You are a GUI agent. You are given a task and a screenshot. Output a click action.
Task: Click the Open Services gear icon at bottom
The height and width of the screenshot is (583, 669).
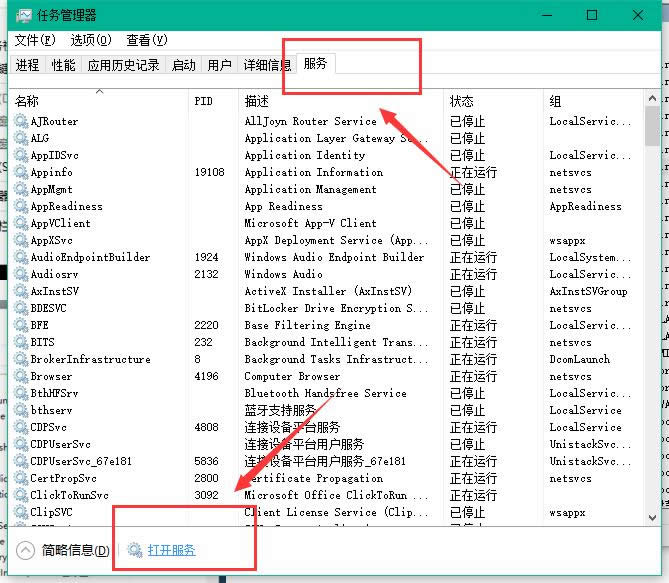[x=136, y=550]
